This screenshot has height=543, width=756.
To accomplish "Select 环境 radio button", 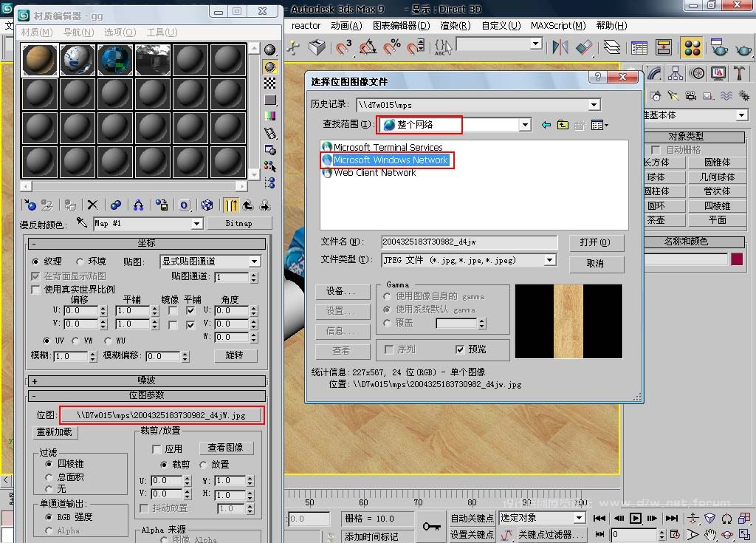I will click(80, 262).
